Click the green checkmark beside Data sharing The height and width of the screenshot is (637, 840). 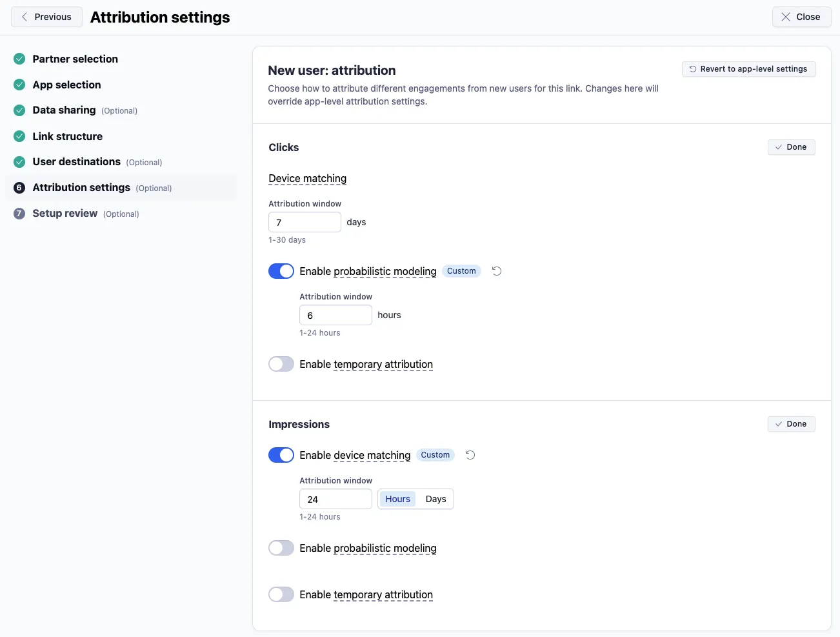click(19, 110)
